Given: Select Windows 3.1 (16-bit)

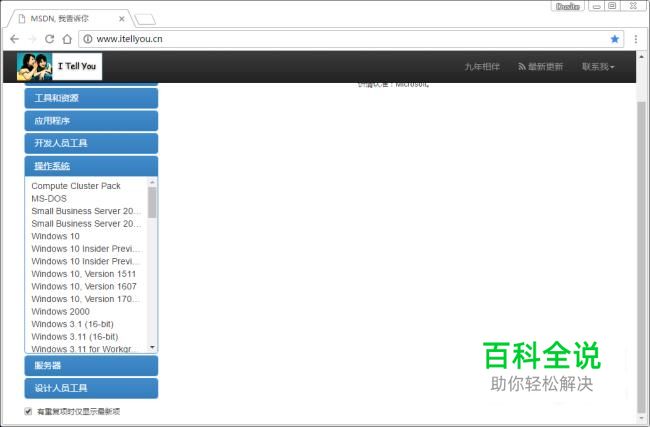Looking at the screenshot, I should (x=73, y=324).
